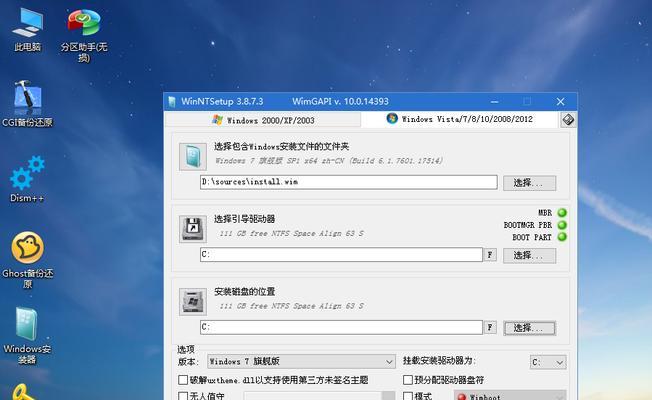Click the installation source folder icon
652x400 pixels.
pos(193,157)
